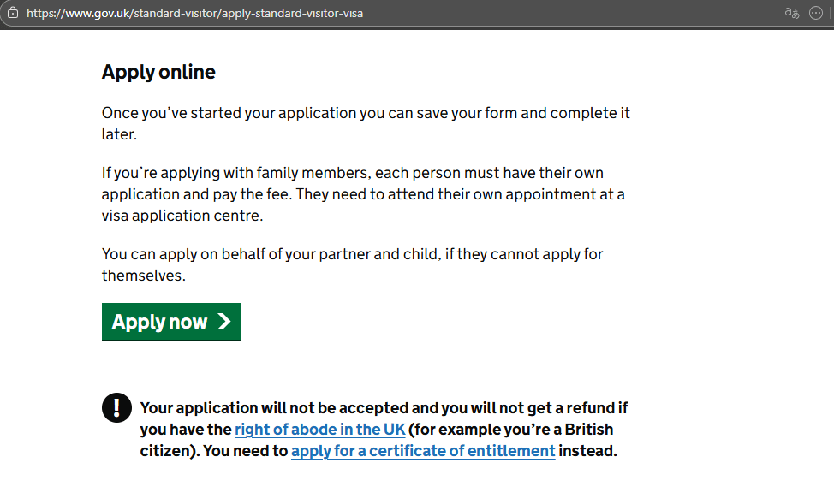834x504 pixels.
Task: Click the translate page icon
Action: [790, 13]
